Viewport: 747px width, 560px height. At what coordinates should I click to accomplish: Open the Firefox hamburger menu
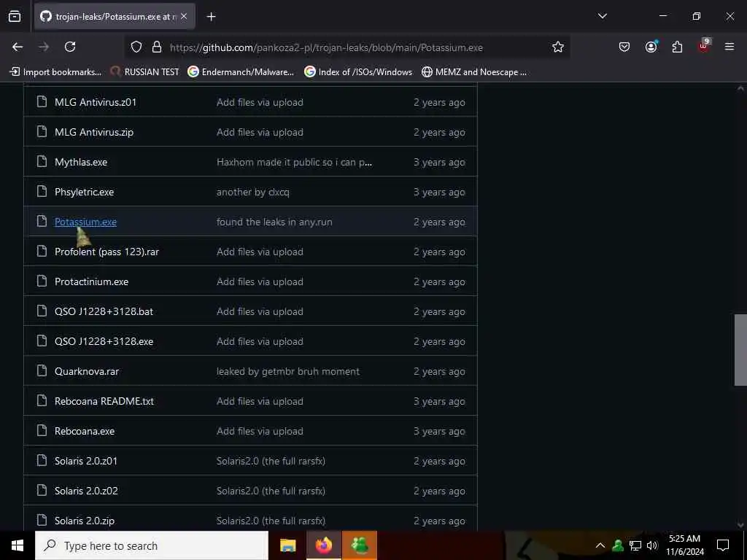pos(729,47)
